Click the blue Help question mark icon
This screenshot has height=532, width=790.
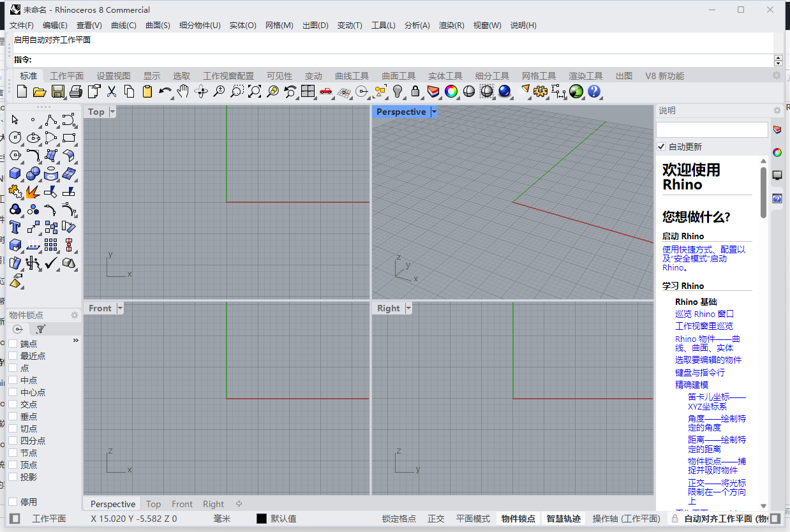click(x=594, y=91)
